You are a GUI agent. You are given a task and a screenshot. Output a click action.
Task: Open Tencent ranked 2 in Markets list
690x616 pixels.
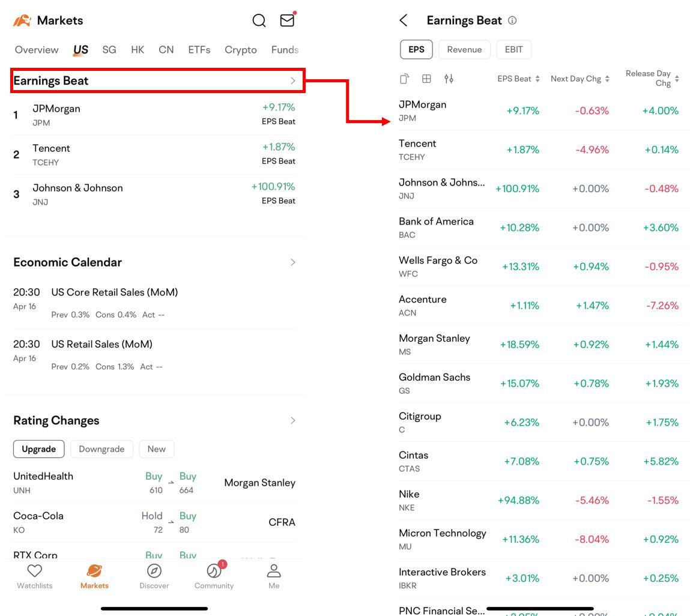(x=154, y=154)
